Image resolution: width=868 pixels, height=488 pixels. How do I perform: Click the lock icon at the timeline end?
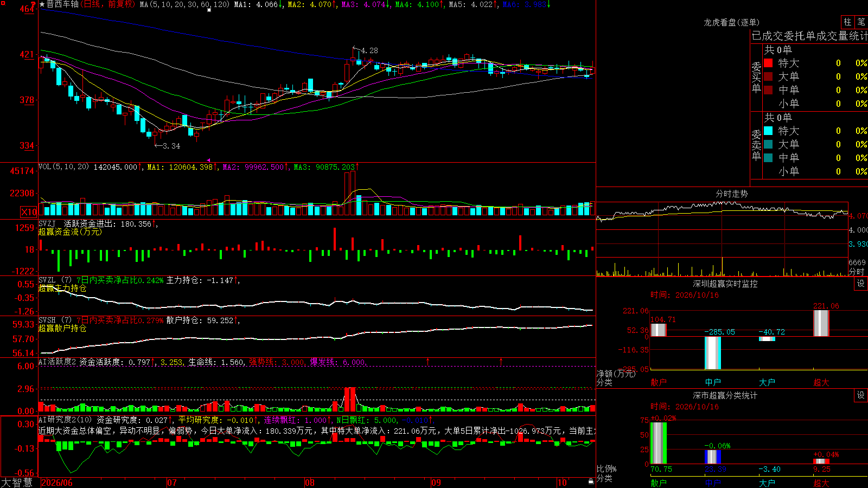coord(591,481)
